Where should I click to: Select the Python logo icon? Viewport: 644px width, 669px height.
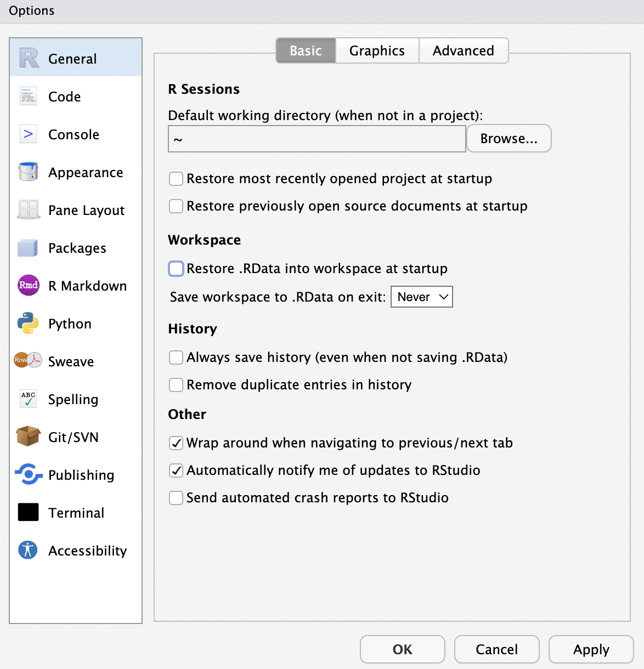(29, 324)
